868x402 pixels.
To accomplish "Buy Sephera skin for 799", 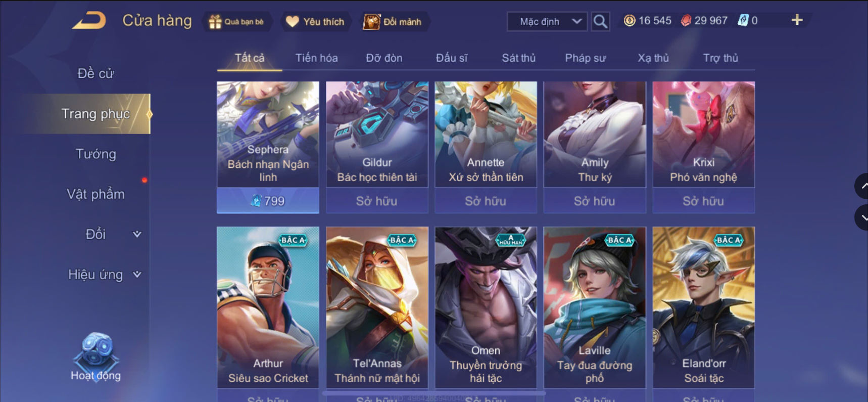I will click(x=268, y=201).
